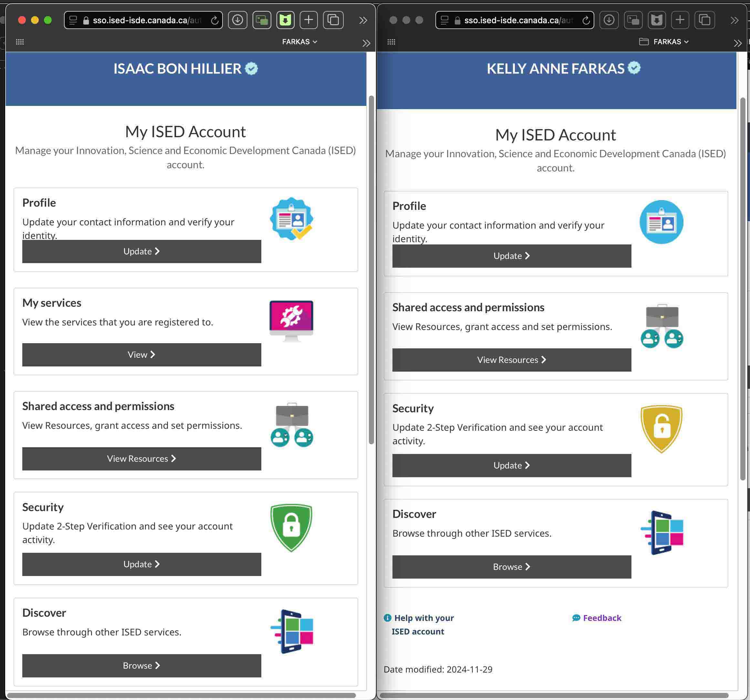Image resolution: width=750 pixels, height=700 pixels.
Task: Click Profile Update button in Farkas window
Action: tap(512, 256)
